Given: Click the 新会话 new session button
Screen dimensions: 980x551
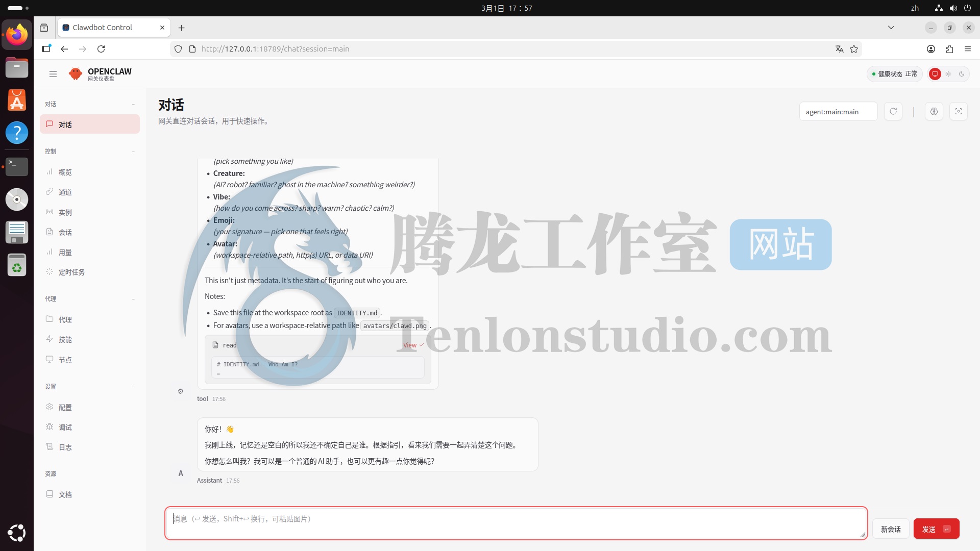Looking at the screenshot, I should pos(890,529).
